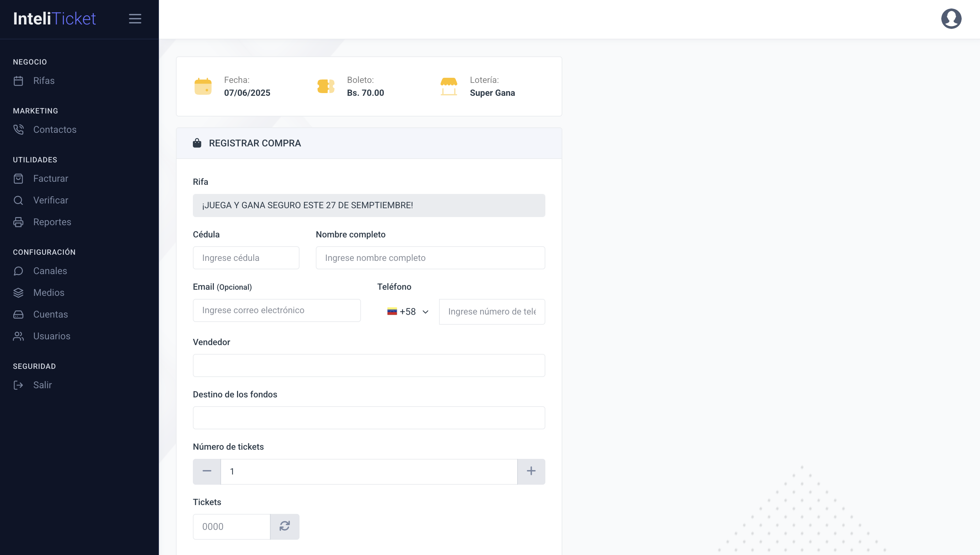Open Reportes printer item
The width and height of the screenshot is (980, 555).
[x=52, y=222]
